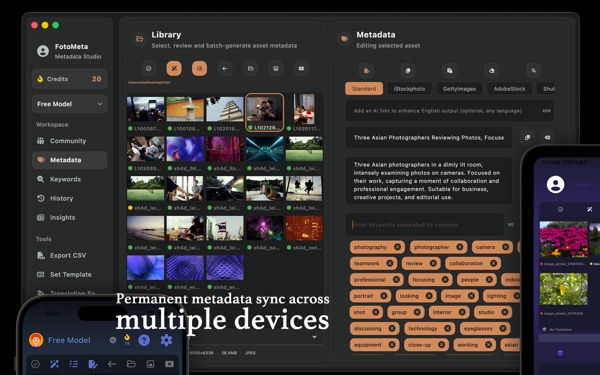Remove the 'eyeglasses' keyword tag

502,328
